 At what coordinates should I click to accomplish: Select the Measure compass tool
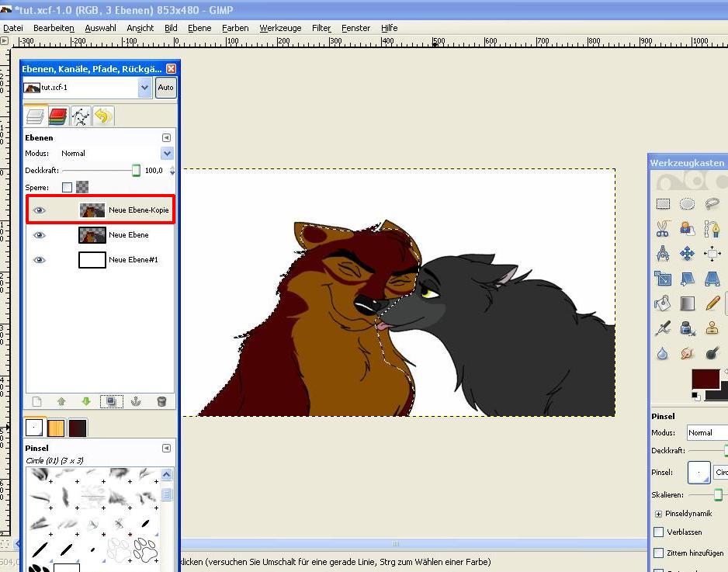coord(663,254)
